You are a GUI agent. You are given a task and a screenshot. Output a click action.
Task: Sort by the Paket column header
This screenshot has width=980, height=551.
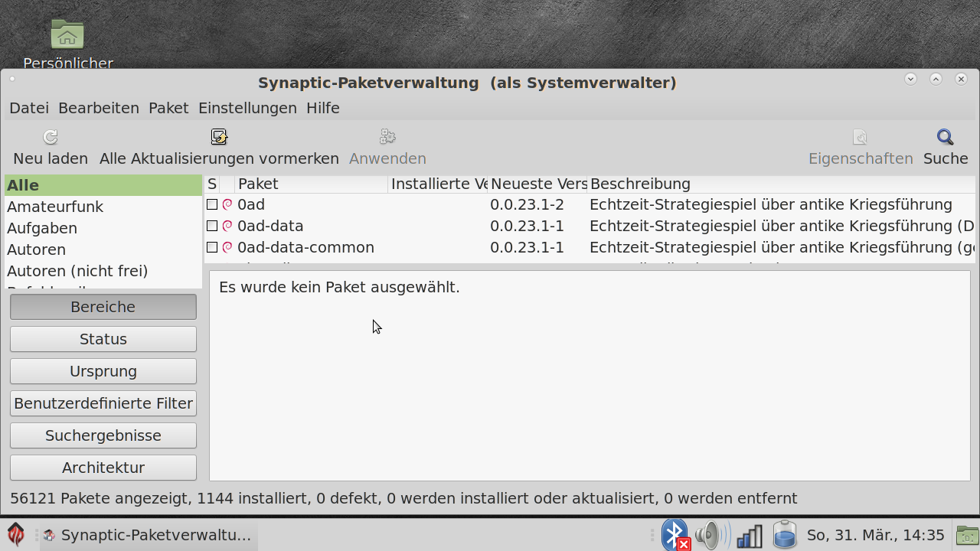coord(311,184)
